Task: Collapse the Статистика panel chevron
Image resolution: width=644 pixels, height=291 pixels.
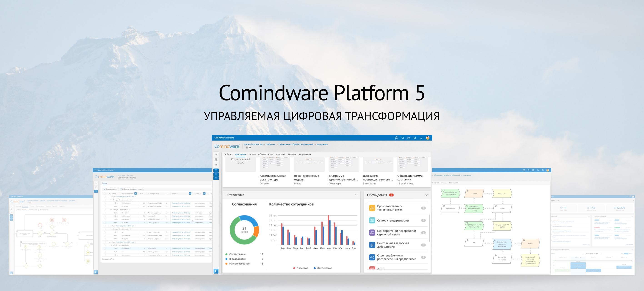Action: [x=356, y=195]
